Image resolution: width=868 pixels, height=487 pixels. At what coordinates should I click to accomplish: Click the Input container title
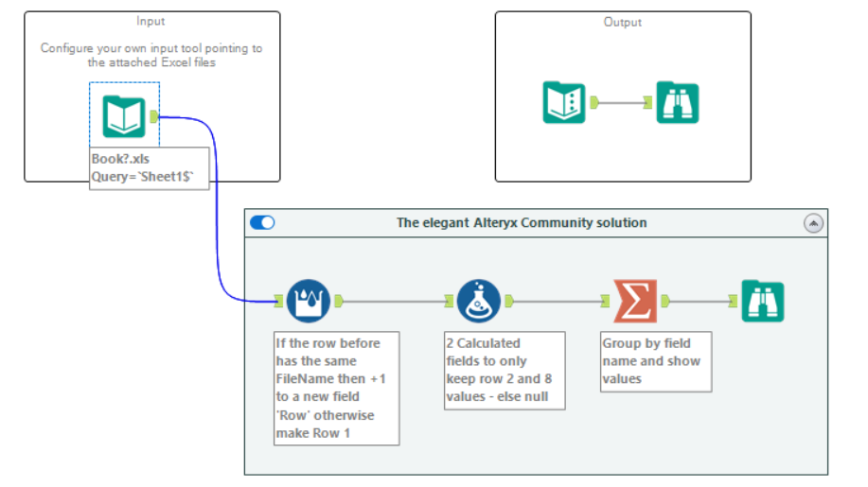[151, 21]
